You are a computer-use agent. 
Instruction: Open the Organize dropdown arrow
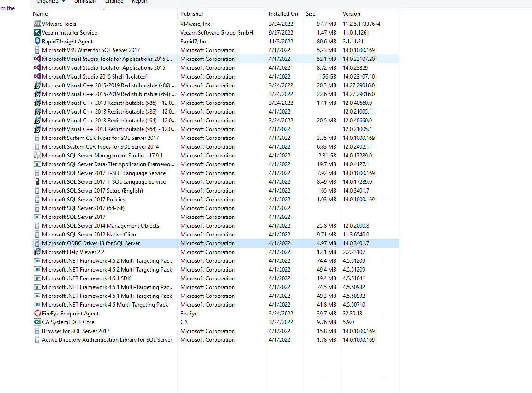[64, 1]
